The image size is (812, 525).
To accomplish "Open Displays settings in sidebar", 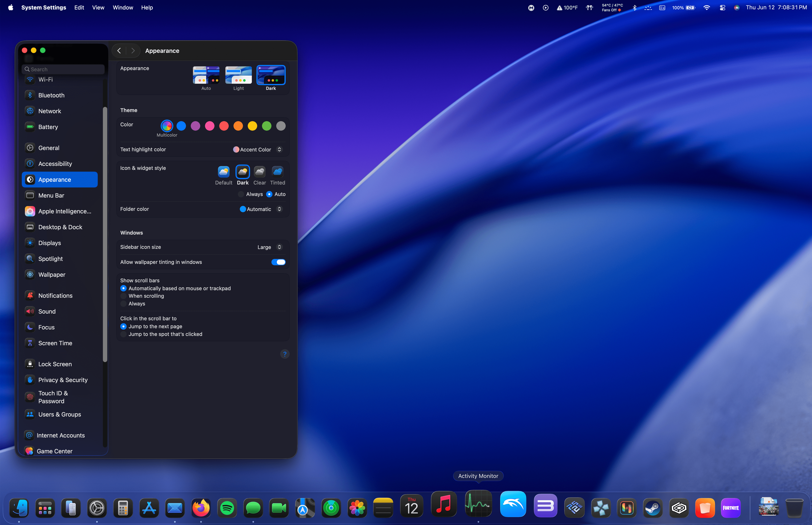I will click(60, 243).
